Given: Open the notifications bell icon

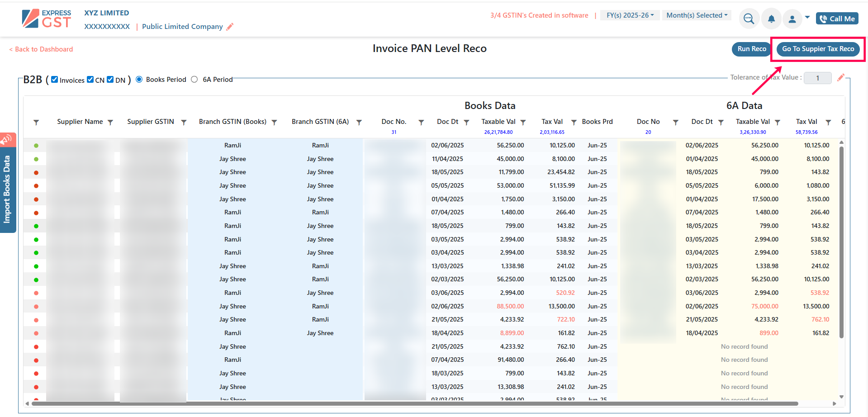Looking at the screenshot, I should tap(771, 19).
